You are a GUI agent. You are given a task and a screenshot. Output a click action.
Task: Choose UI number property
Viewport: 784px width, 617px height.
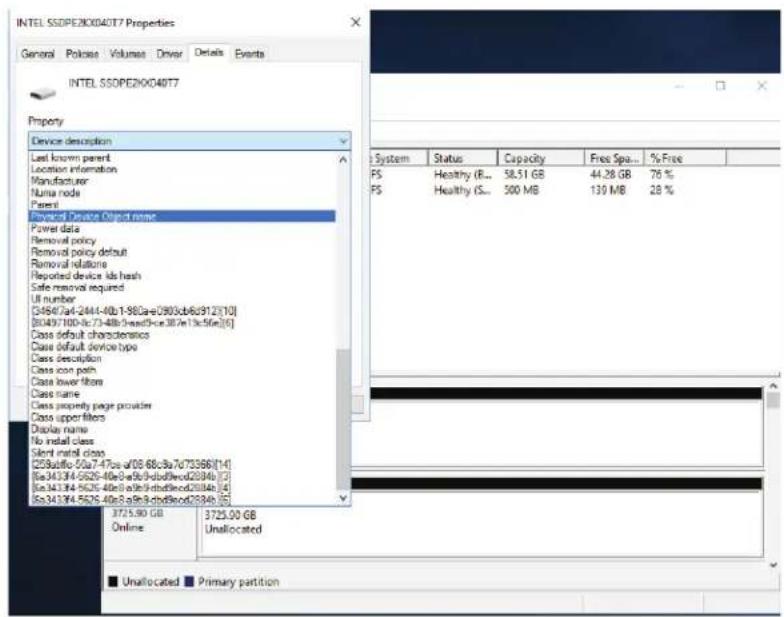(x=182, y=299)
